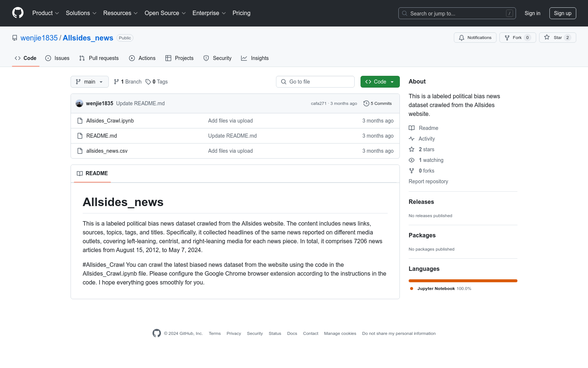Open the green Code dropdown button
The height and width of the screenshot is (368, 588).
(380, 82)
